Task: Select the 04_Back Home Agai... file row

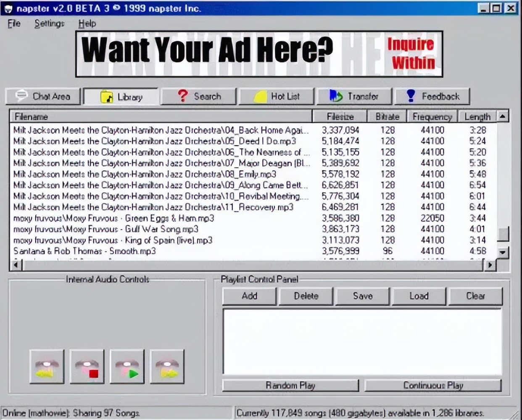Action: coord(253,130)
